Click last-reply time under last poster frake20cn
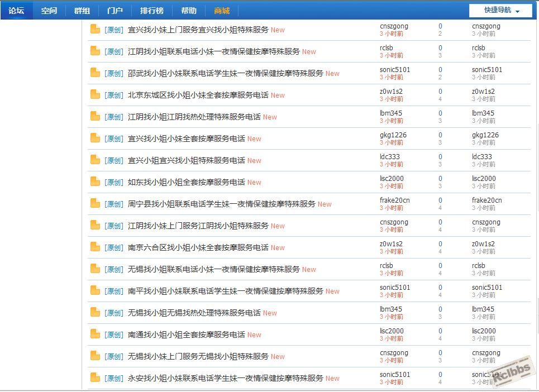 (x=484, y=208)
